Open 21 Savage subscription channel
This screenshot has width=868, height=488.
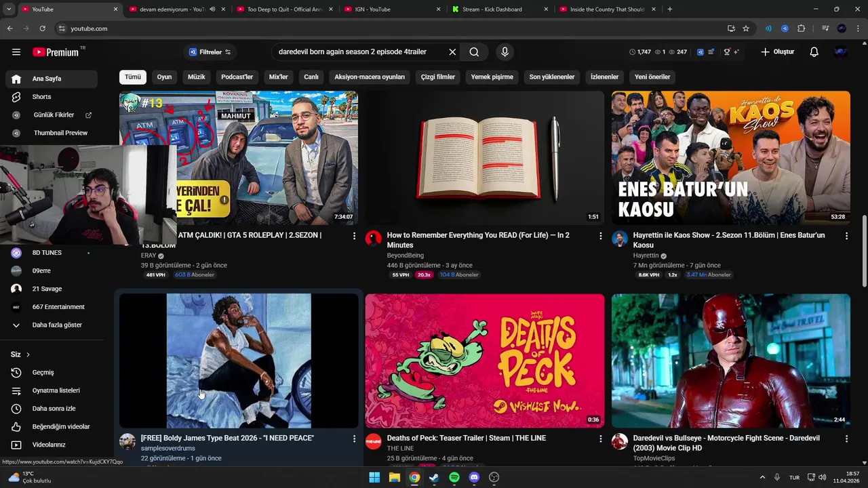point(52,289)
